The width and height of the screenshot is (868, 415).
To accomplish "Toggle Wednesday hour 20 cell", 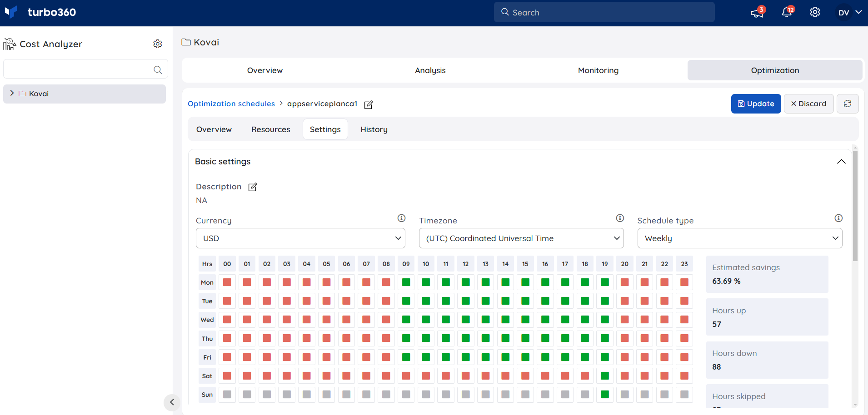I will (625, 320).
